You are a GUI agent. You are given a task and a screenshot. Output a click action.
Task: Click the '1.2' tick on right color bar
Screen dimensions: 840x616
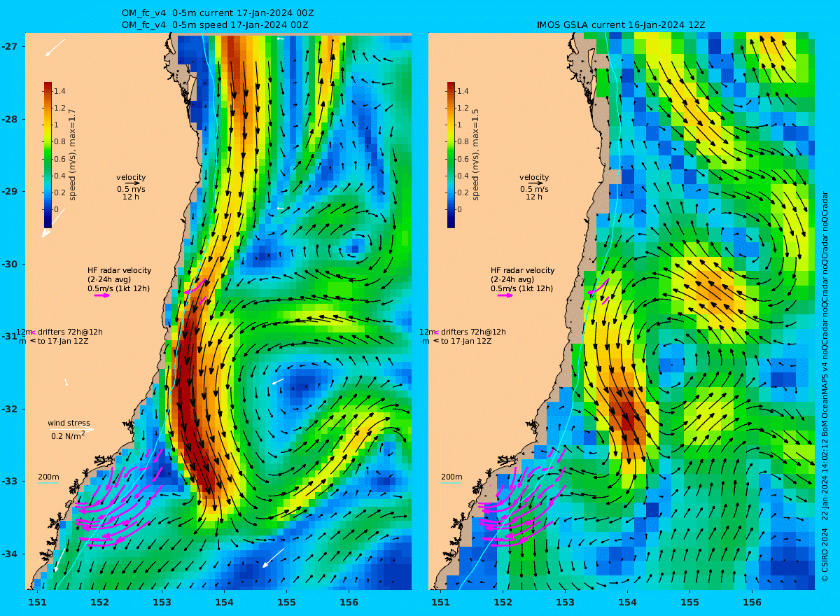click(463, 108)
